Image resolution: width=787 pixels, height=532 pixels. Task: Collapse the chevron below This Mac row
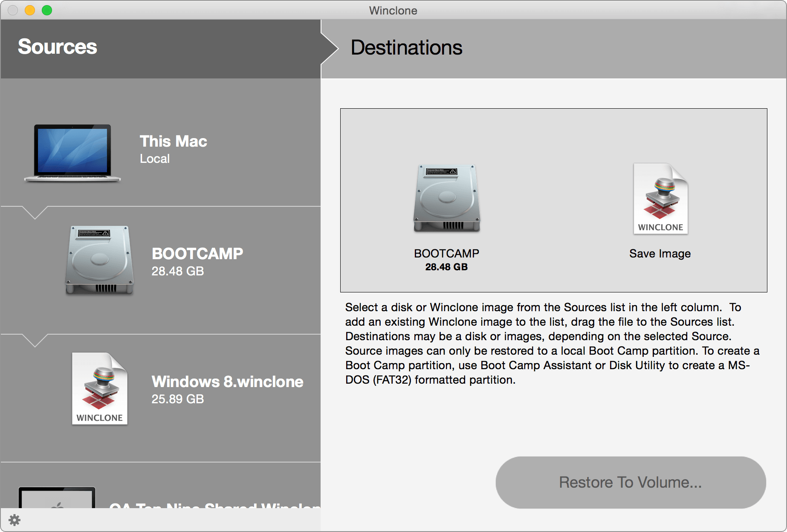point(35,212)
